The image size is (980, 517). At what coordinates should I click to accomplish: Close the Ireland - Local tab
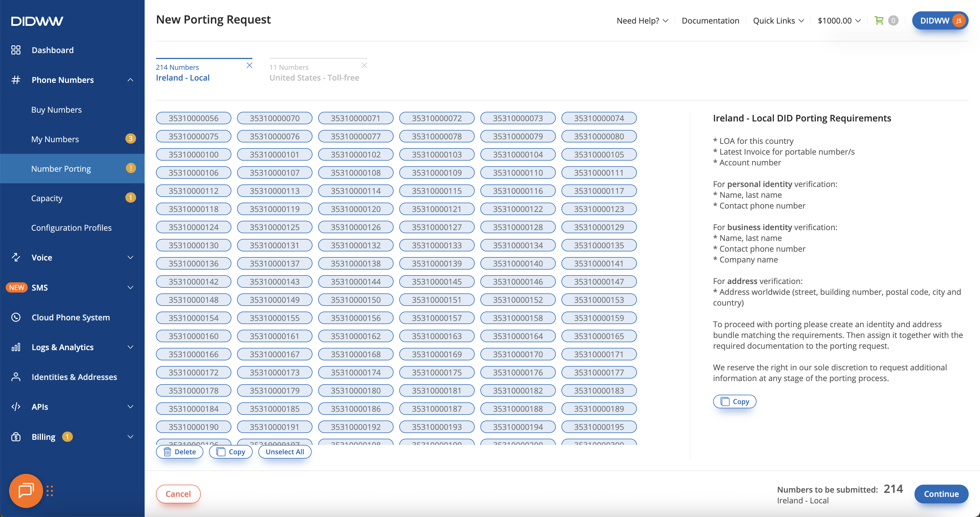pyautogui.click(x=249, y=66)
